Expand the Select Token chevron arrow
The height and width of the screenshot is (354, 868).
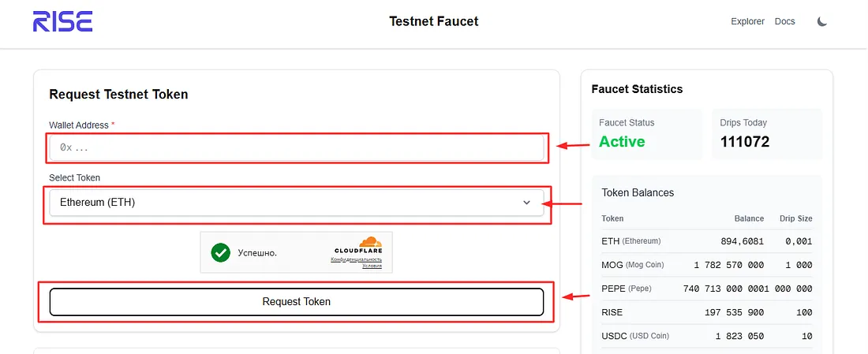point(526,203)
